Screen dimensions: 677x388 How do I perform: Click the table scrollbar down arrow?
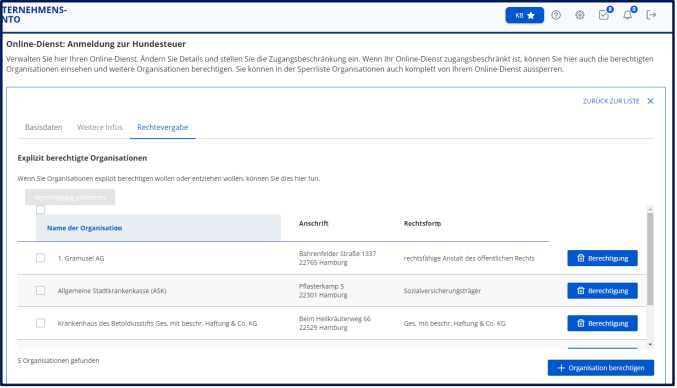651,345
